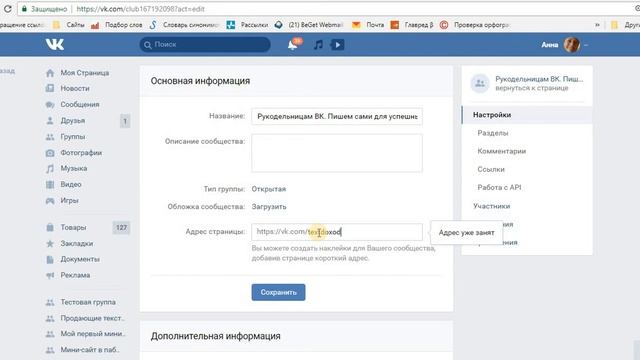This screenshot has height=360, width=640.
Task: Open the Главред bookmark
Action: pos(412,25)
